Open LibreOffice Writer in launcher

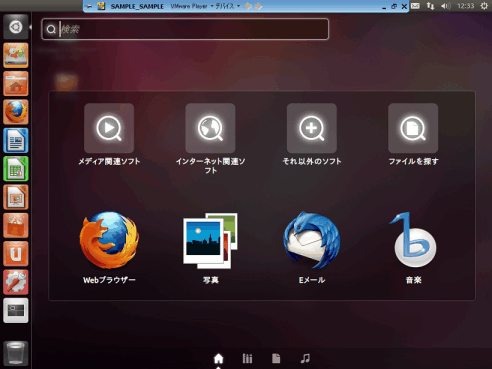coord(16,140)
